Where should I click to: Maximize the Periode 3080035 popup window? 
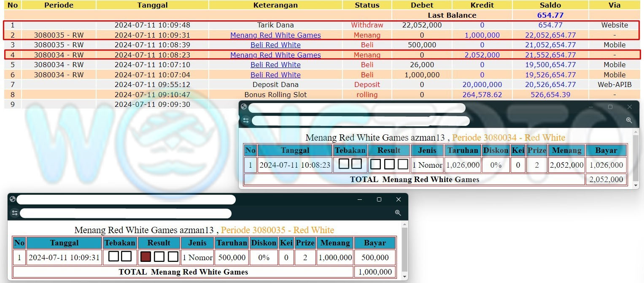[x=379, y=199]
